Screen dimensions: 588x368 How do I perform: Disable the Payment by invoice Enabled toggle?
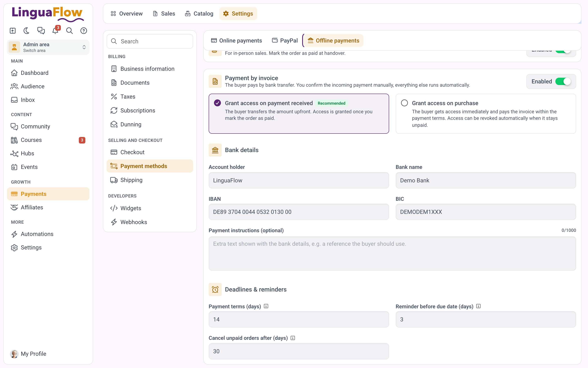click(563, 81)
